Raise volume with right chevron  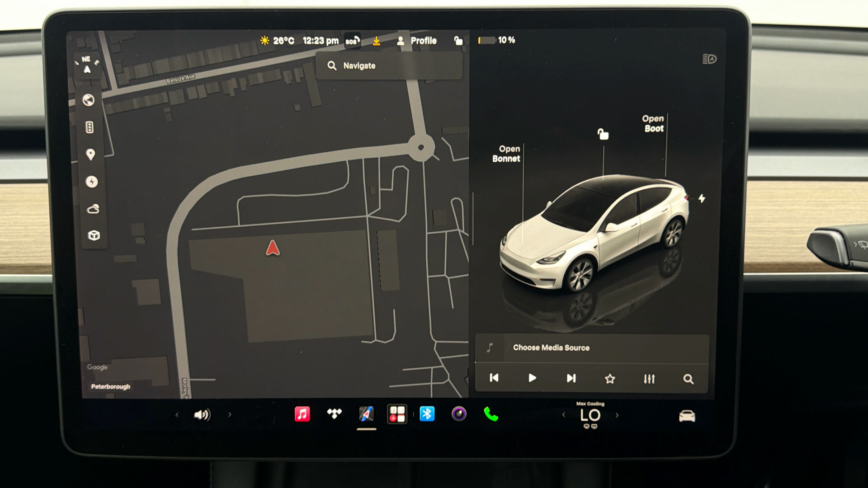pos(230,414)
